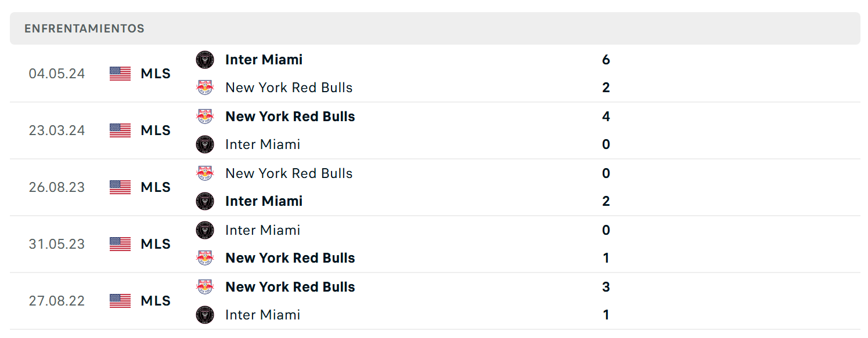Viewport: 868px width, 338px height.
Task: Select New York Red Bulls in 31.05.23 match
Action: (x=290, y=258)
